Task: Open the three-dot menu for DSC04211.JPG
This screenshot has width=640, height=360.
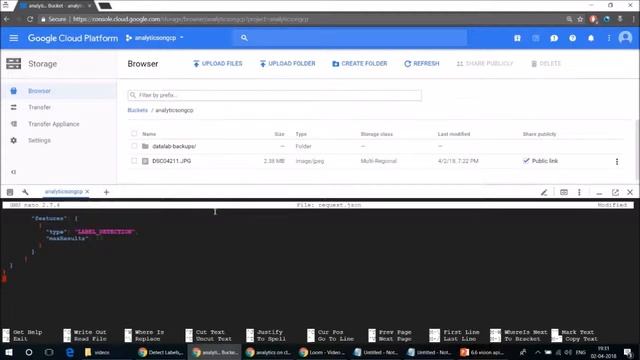Action: (x=617, y=162)
